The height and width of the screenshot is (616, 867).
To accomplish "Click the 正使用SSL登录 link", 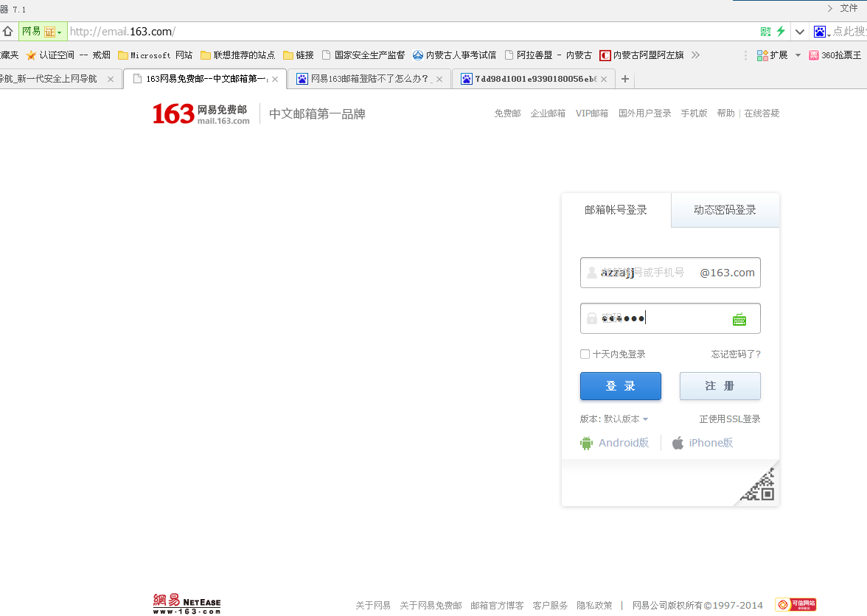I will point(730,419).
